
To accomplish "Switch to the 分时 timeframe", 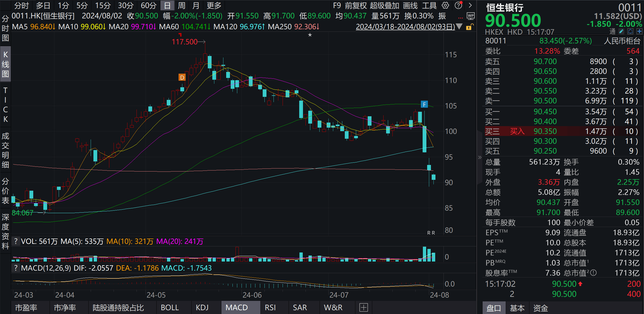I will [x=21, y=5].
